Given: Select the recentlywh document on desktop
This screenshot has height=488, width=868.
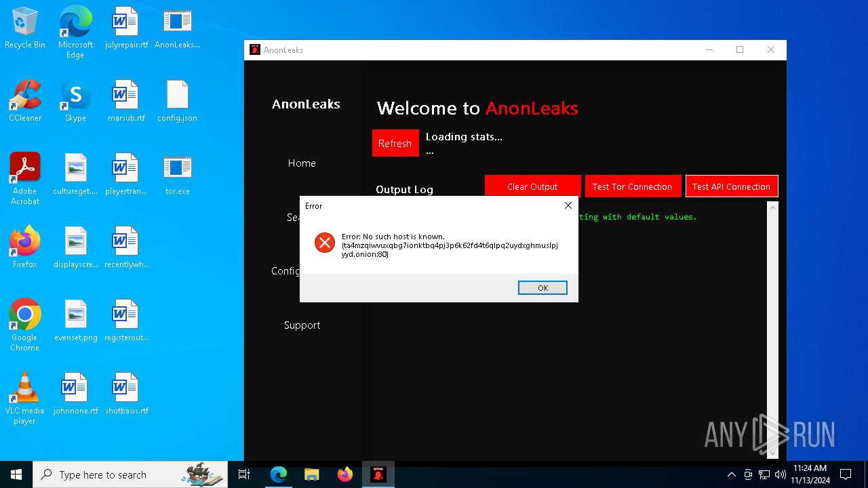Looking at the screenshot, I should 126,248.
